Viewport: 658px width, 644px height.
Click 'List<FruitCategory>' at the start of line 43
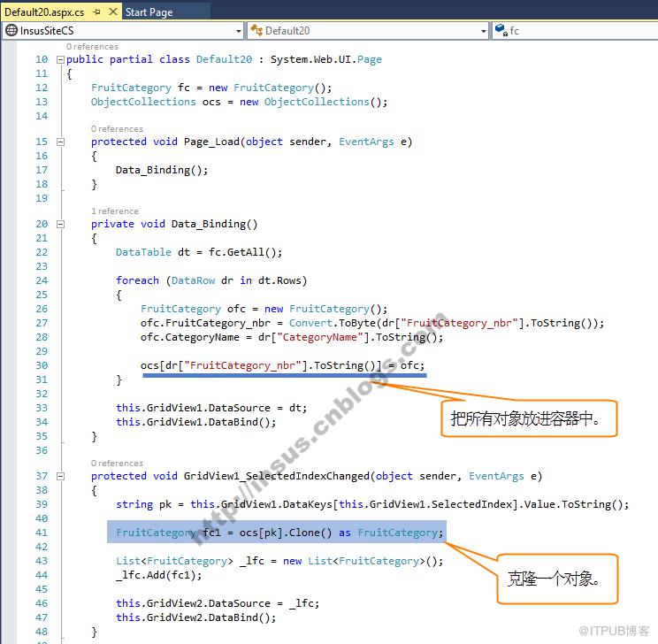pyautogui.click(x=174, y=562)
